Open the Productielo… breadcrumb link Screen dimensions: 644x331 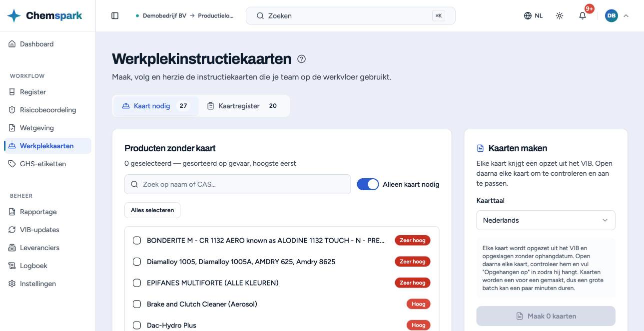tap(216, 15)
